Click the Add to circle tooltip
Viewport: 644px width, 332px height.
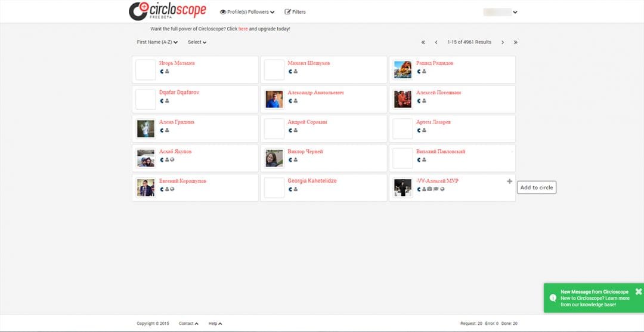coord(537,187)
